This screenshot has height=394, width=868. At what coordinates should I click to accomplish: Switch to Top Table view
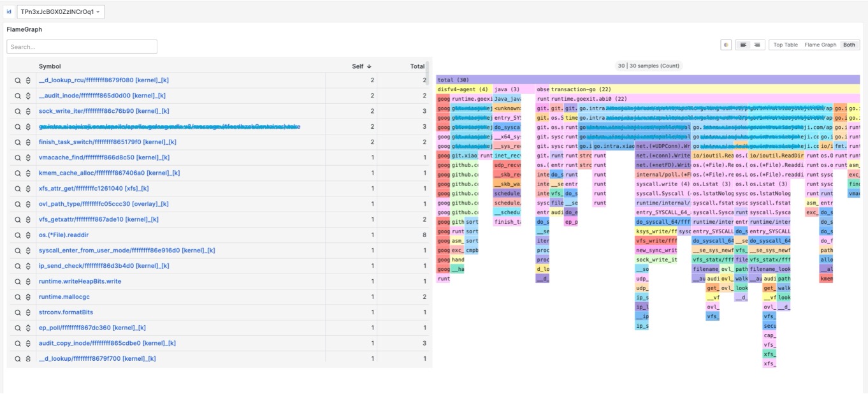click(x=785, y=45)
